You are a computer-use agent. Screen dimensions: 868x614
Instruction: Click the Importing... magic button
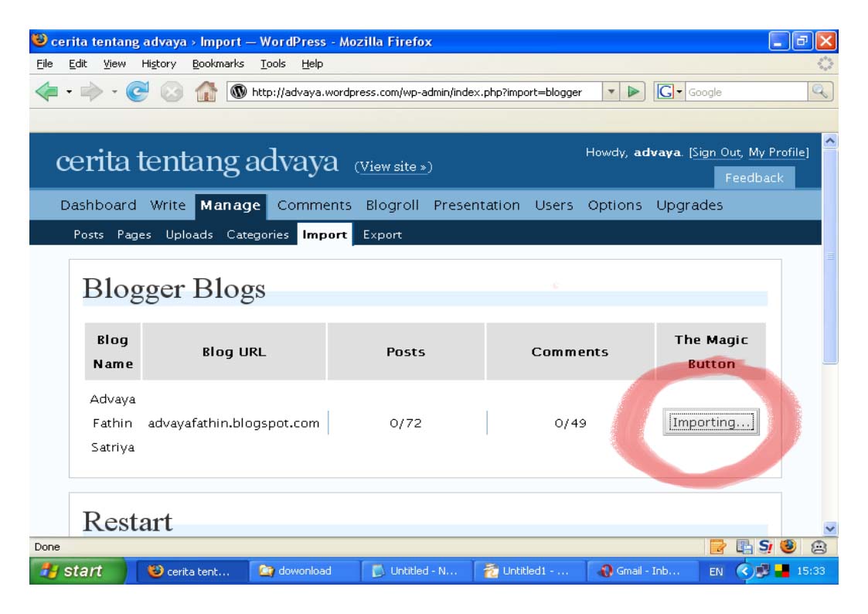(711, 422)
